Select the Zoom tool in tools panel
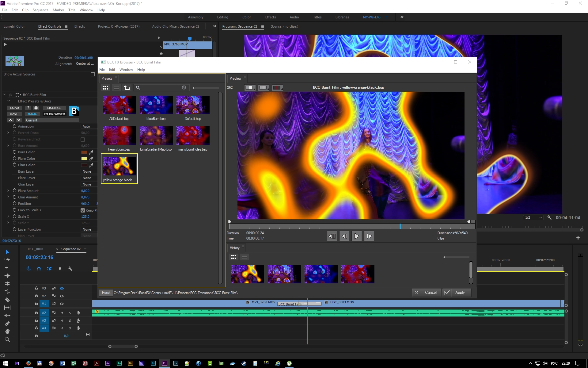The height and width of the screenshot is (368, 588). (x=7, y=339)
